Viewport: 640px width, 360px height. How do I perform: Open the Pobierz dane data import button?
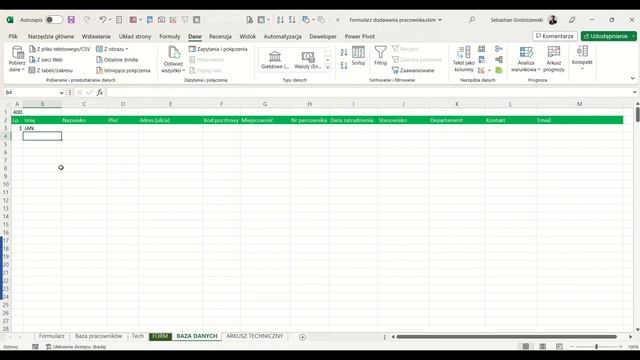point(17,59)
